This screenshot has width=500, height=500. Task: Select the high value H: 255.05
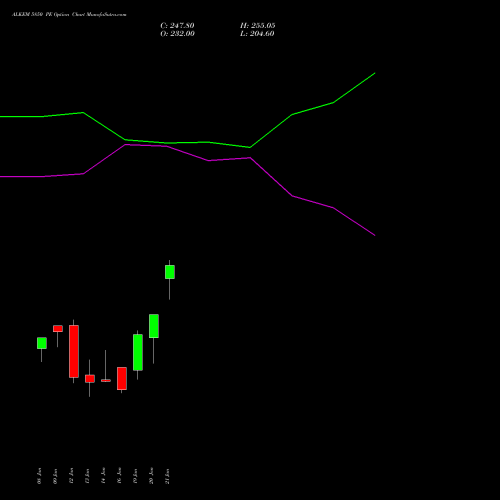pyautogui.click(x=258, y=26)
